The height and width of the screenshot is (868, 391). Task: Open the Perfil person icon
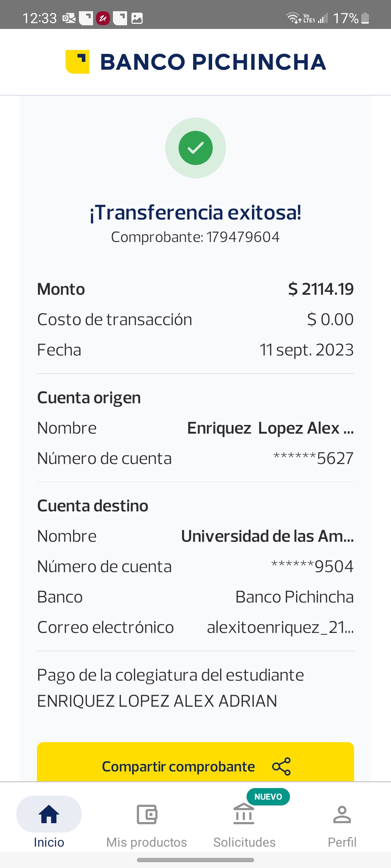coord(342,814)
